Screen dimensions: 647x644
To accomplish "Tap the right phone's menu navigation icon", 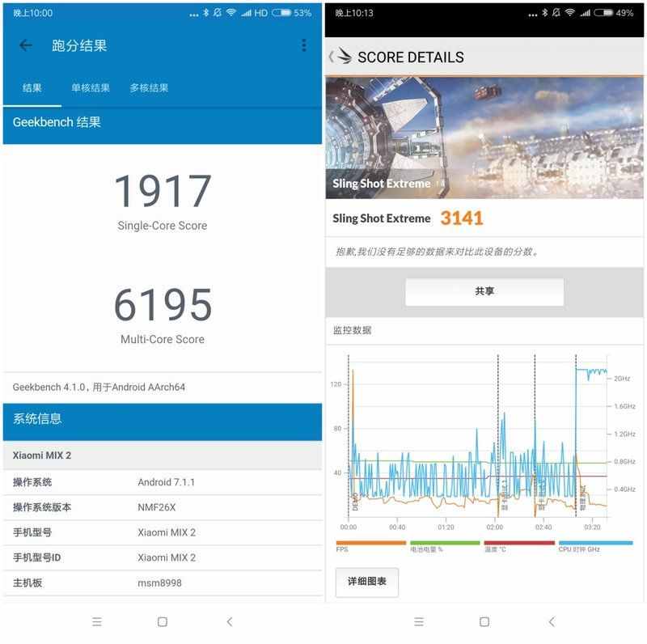I will tap(419, 621).
